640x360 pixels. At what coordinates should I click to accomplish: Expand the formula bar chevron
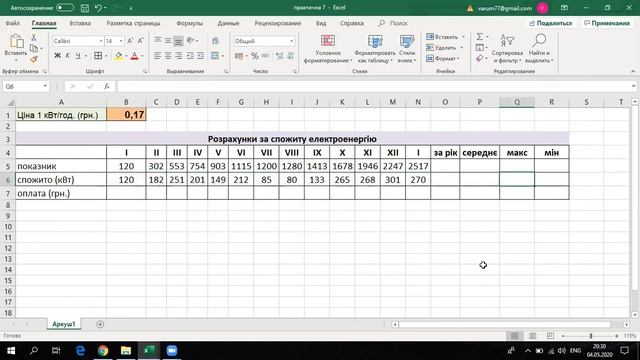633,86
